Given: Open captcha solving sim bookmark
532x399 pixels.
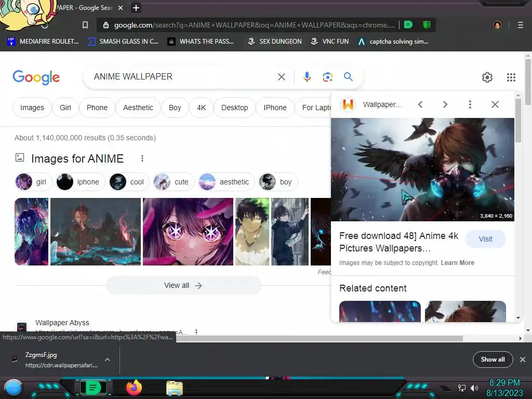Looking at the screenshot, I should pos(394,42).
